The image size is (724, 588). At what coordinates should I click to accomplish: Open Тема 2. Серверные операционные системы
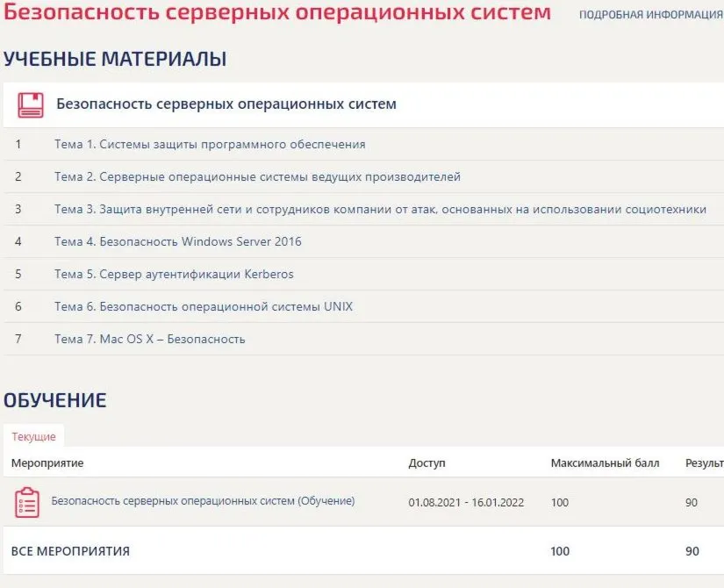[257, 176]
